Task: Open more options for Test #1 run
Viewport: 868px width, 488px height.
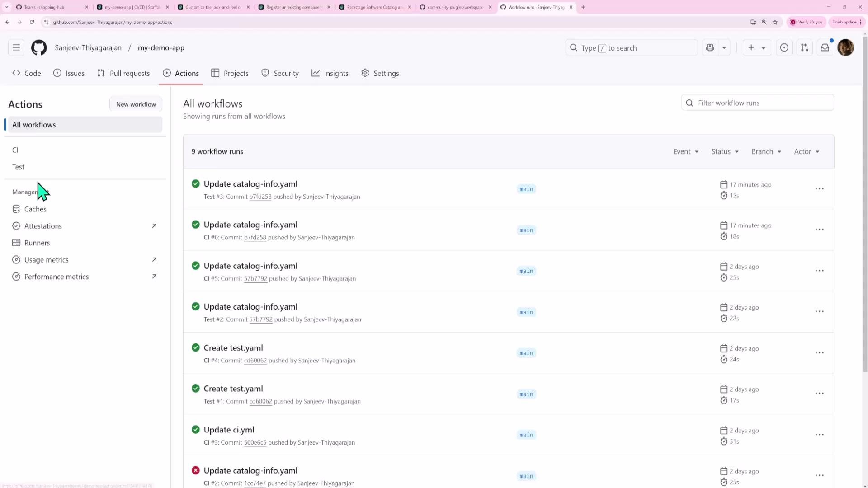Action: (819, 394)
